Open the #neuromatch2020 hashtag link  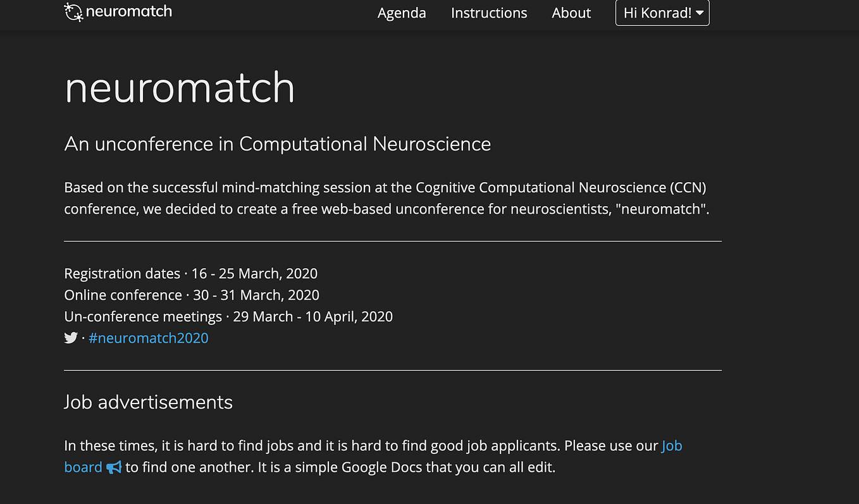pos(149,338)
